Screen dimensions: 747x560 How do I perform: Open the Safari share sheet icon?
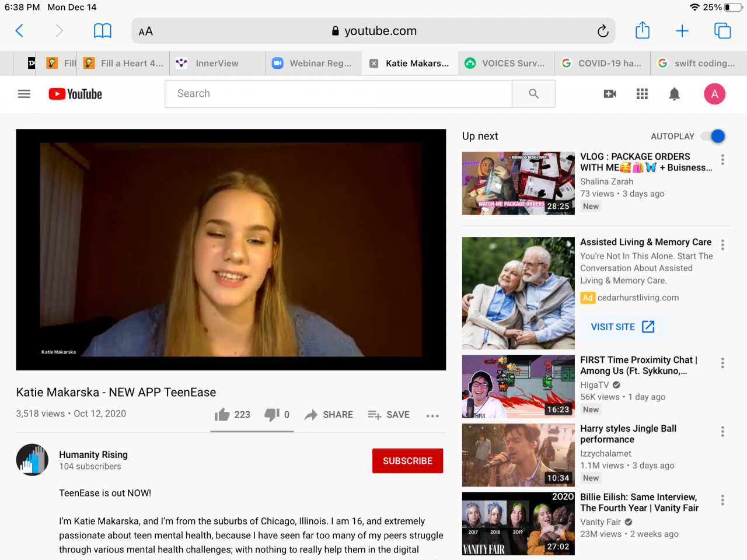(x=643, y=30)
